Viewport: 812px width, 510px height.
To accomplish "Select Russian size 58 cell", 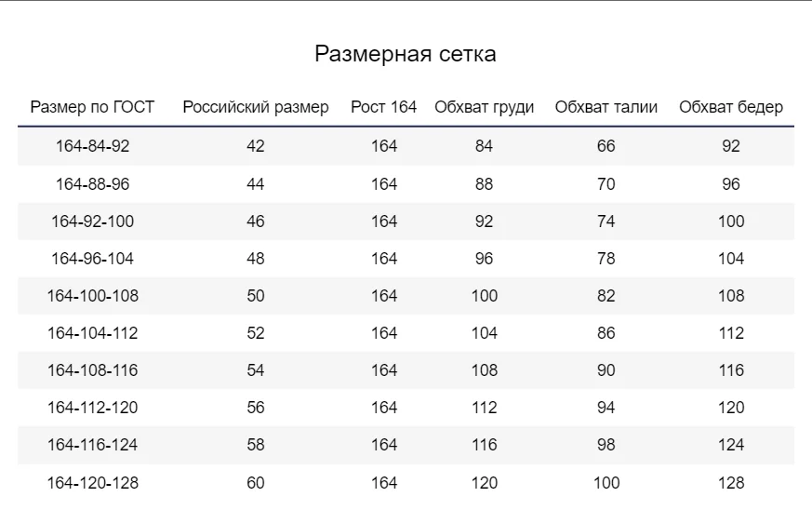I will tap(256, 445).
